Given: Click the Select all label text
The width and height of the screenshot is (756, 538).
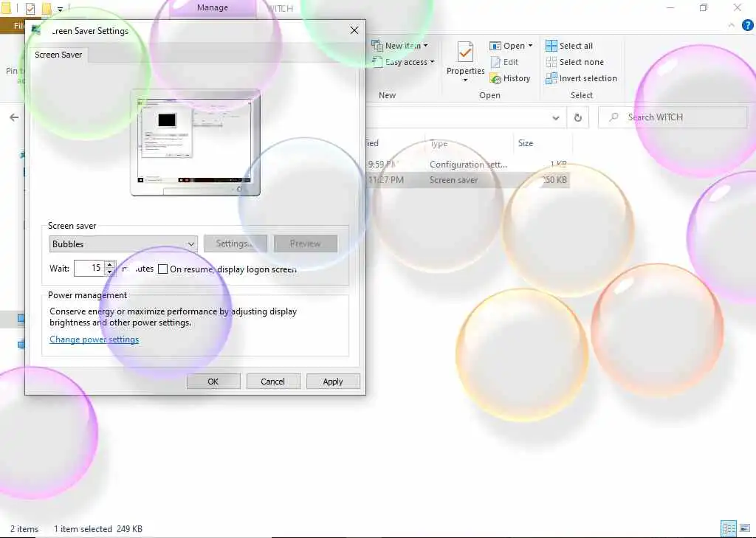Looking at the screenshot, I should pos(576,46).
